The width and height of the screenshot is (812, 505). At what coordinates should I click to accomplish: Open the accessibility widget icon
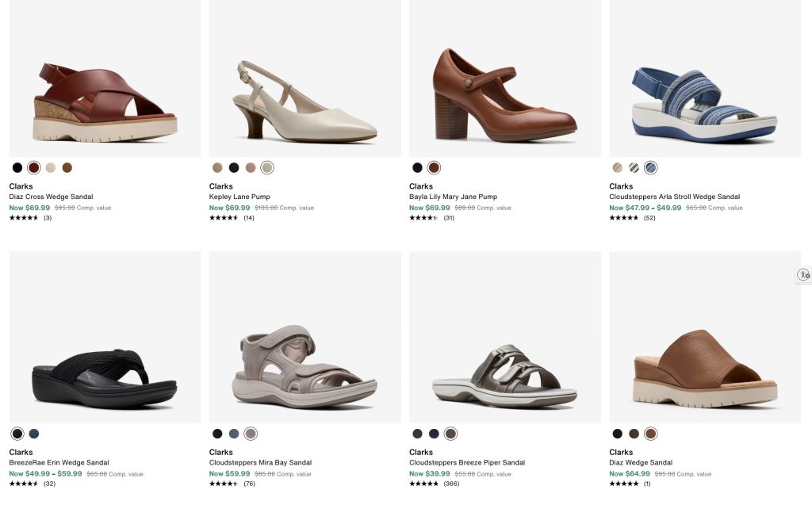point(804,274)
